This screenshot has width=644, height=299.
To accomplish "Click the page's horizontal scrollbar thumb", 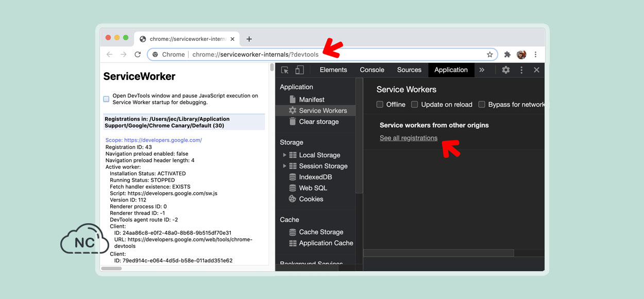I will click(x=111, y=268).
